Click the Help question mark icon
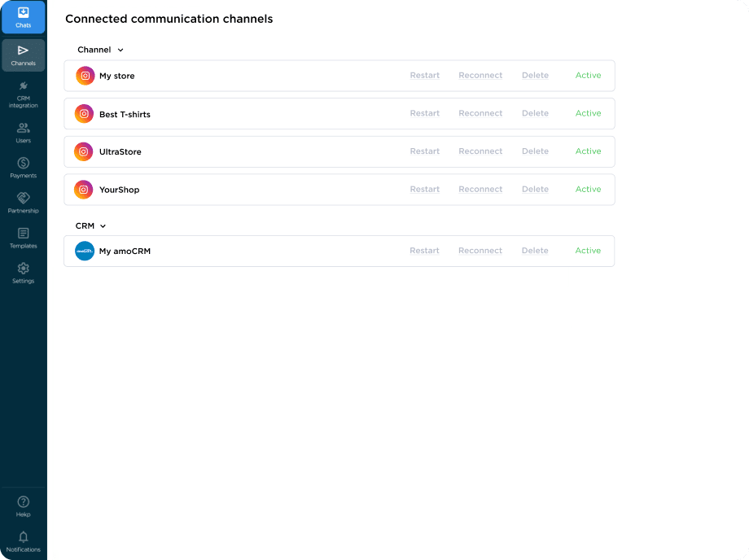 pyautogui.click(x=23, y=502)
